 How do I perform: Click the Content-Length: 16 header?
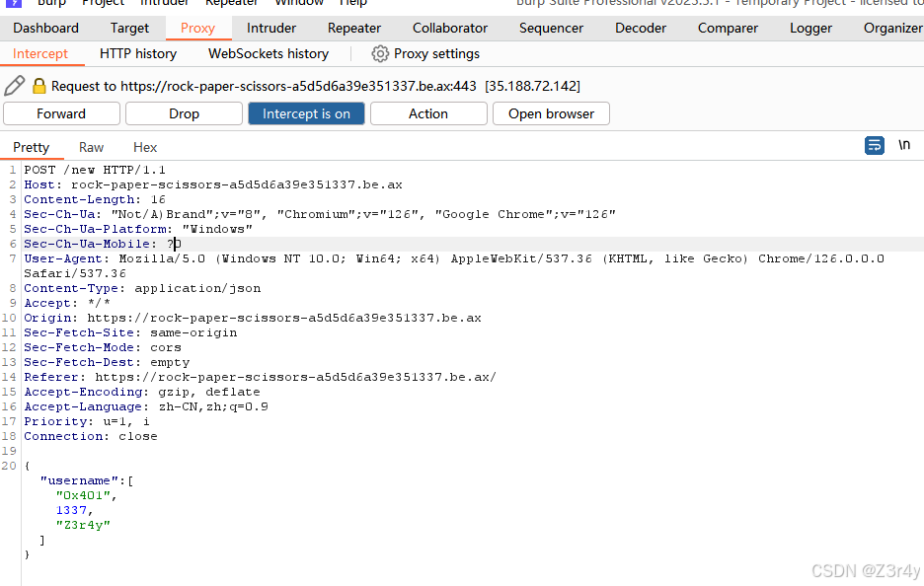tap(95, 199)
